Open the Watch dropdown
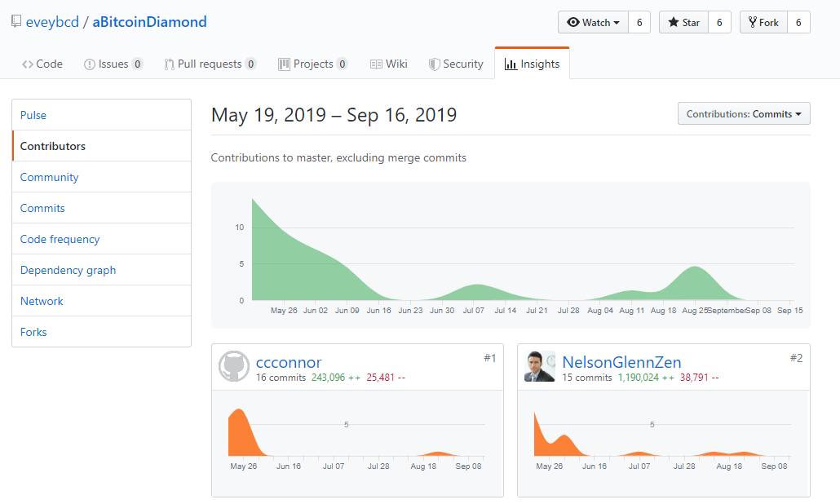Screen dimensions: 840x504 tap(593, 23)
